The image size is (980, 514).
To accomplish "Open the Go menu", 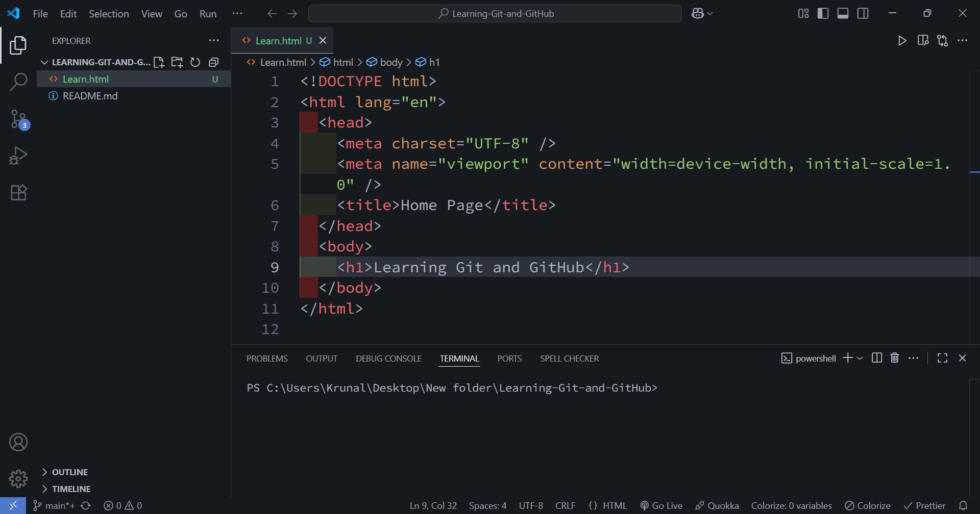I will (x=181, y=14).
